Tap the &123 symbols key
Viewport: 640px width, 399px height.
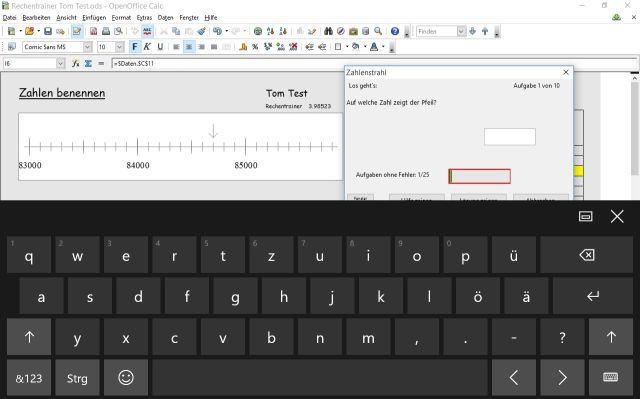tap(29, 378)
